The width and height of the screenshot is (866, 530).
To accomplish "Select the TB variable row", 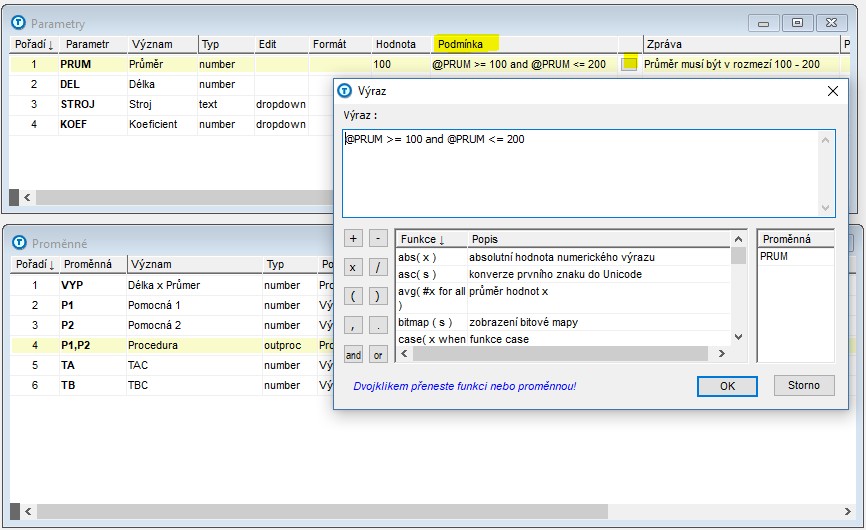I will click(171, 385).
